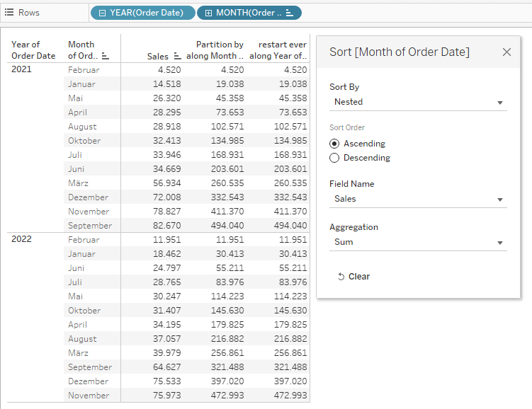Click the Year of Order Date column header
The height and width of the screenshot is (409, 532).
coord(33,50)
